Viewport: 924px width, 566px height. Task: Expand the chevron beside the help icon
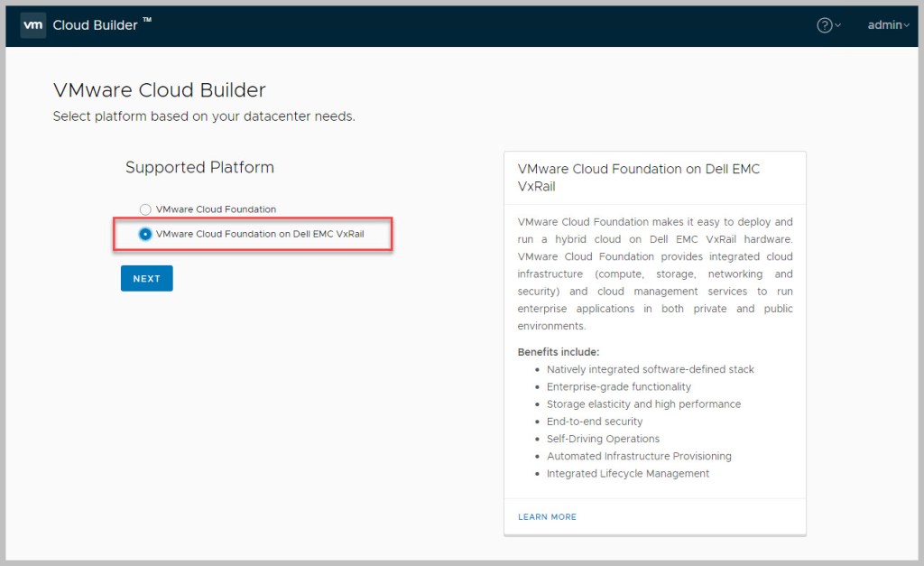click(x=838, y=25)
